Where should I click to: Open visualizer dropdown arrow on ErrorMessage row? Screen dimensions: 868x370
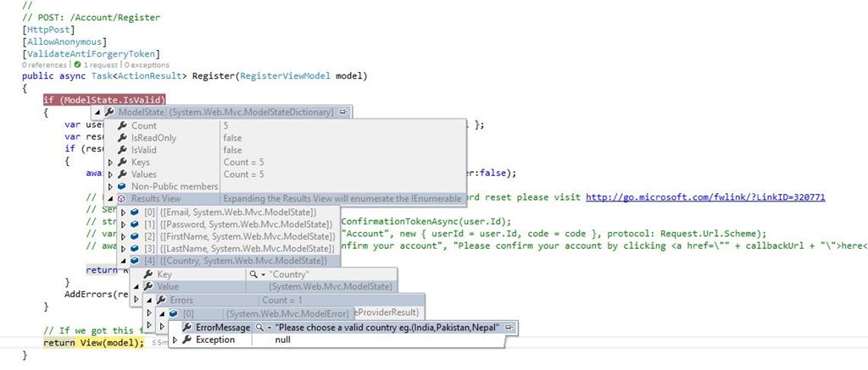click(269, 328)
